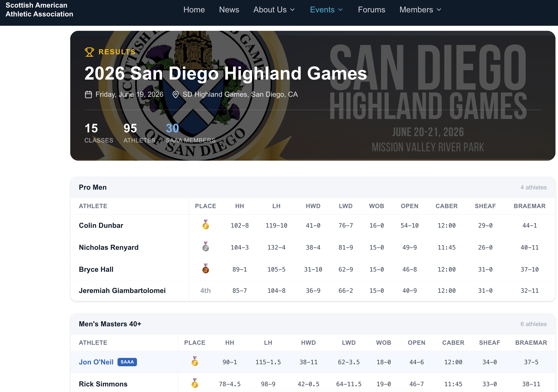
Task: Click the 4 athletes count in Pro Men
Action: pyautogui.click(x=533, y=187)
